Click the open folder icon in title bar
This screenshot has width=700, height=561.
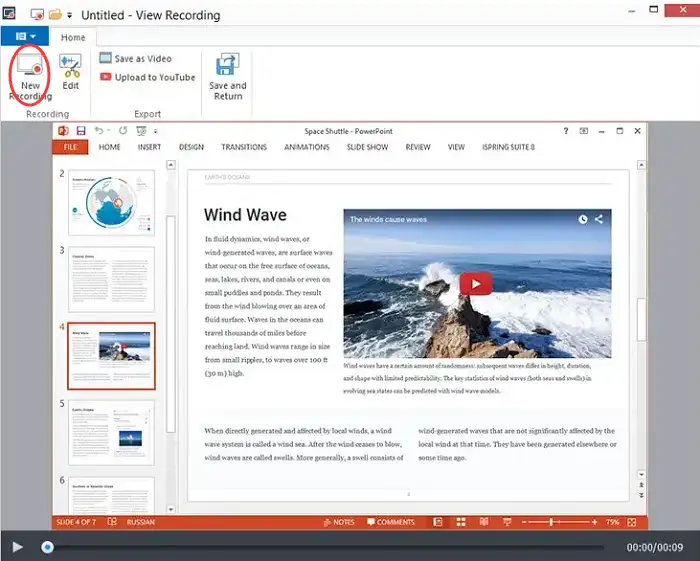coord(55,14)
